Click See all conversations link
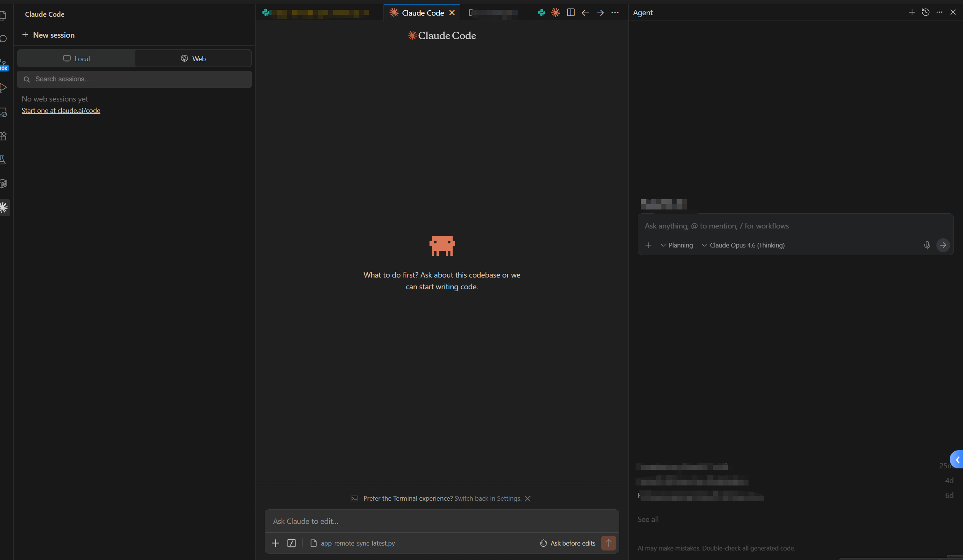 [x=648, y=519]
